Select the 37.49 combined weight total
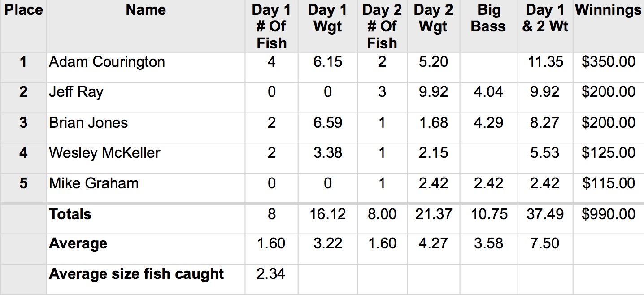Image resolution: width=644 pixels, height=295 pixels. click(545, 214)
